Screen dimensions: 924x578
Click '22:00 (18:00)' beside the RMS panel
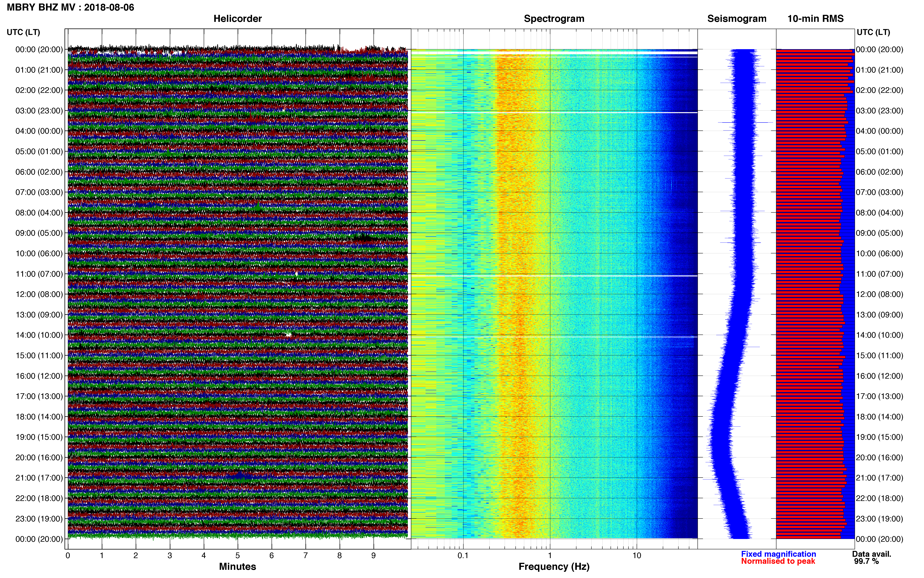[x=879, y=498]
